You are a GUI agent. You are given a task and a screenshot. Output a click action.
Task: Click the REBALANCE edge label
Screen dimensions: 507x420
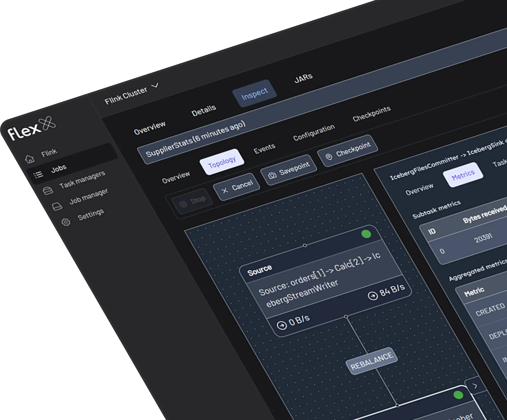(x=372, y=361)
